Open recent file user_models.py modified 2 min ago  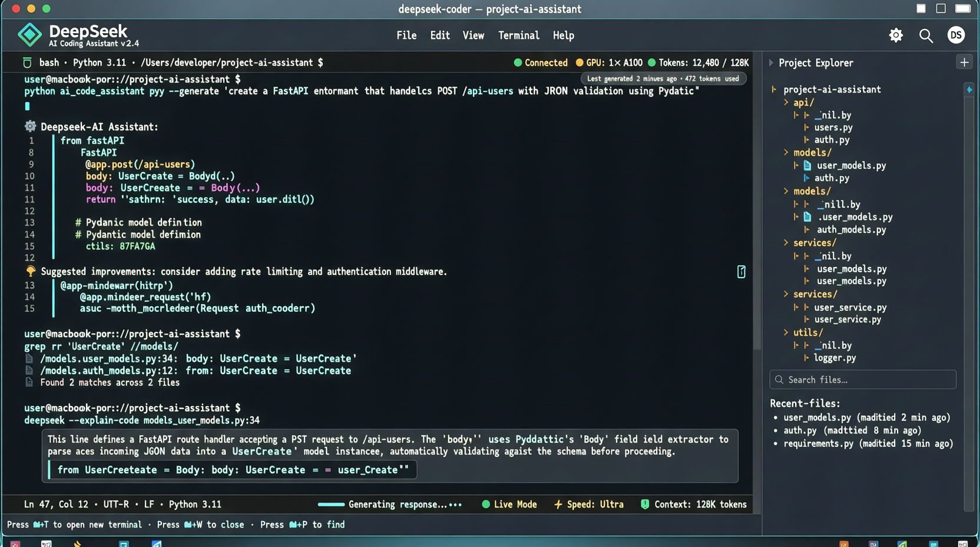[867, 418]
